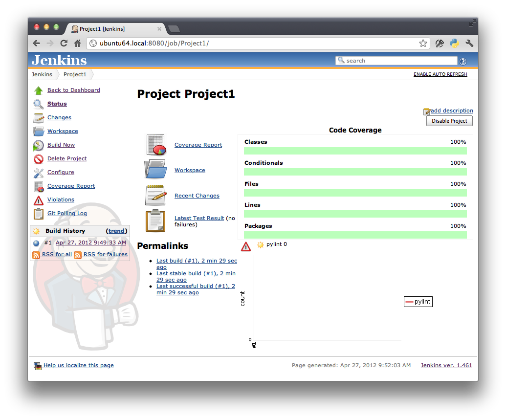Click the Classes coverage green bar

[x=355, y=151]
